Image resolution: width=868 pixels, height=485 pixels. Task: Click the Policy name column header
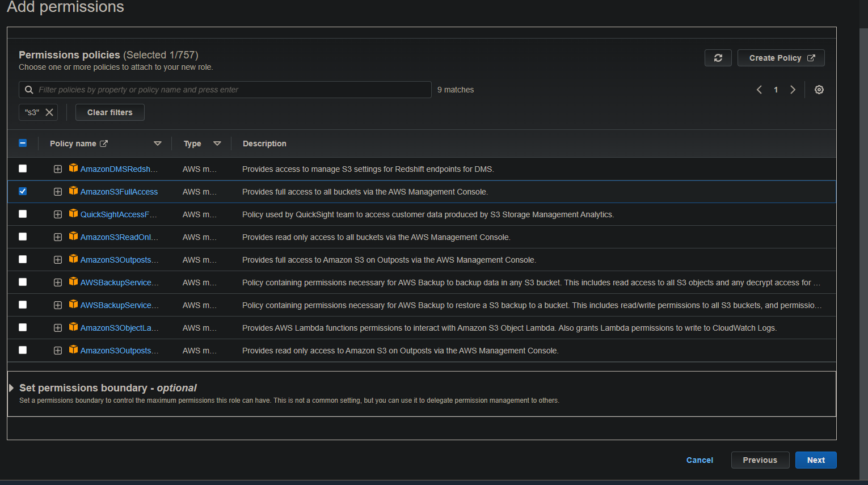click(73, 144)
